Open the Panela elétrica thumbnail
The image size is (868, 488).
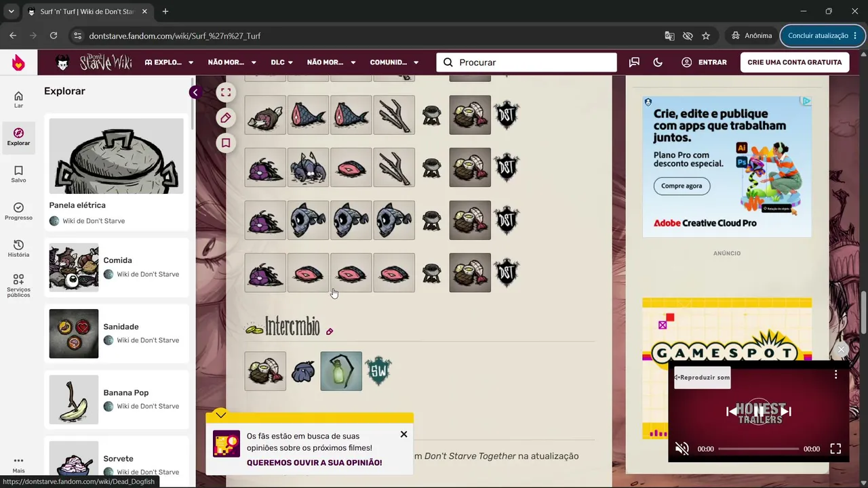[117, 157]
